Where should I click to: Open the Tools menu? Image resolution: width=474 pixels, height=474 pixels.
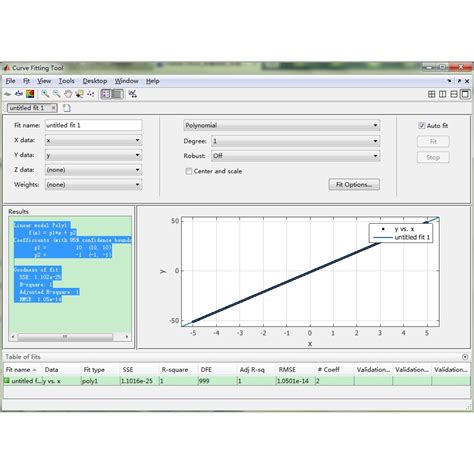66,81
